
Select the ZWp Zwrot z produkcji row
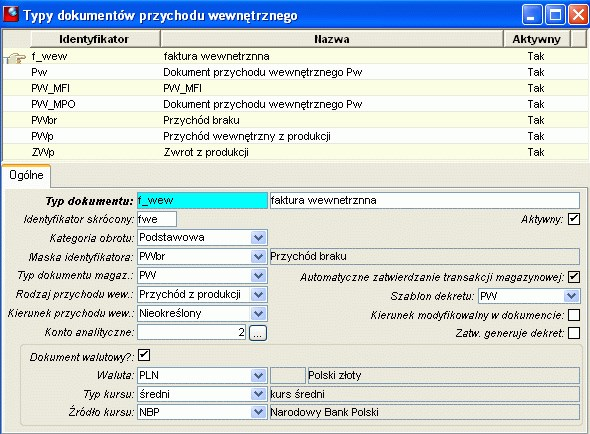pos(296,152)
